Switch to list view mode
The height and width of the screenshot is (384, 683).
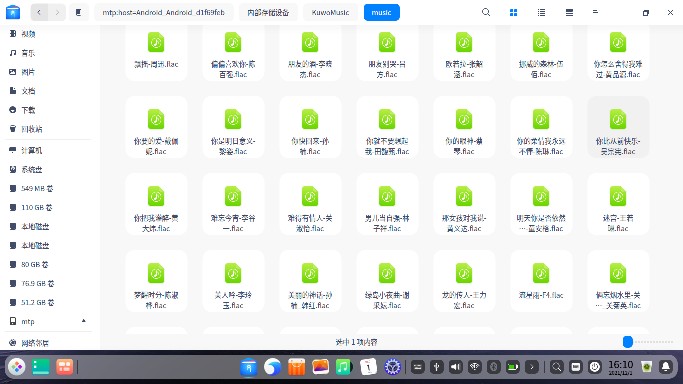(541, 13)
